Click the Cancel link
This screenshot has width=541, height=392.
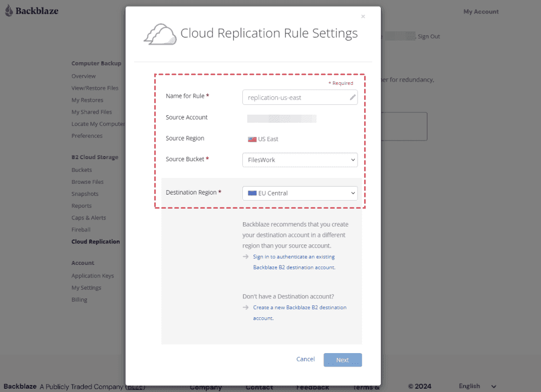pos(305,359)
